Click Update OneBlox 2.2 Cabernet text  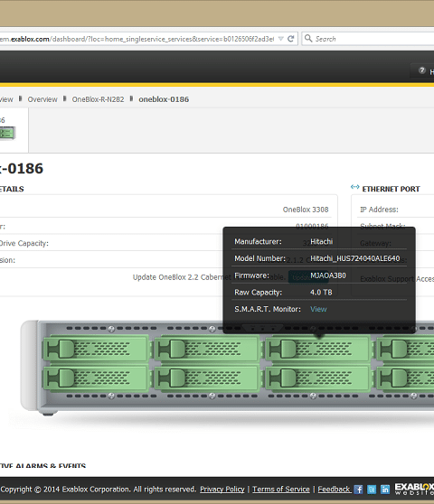point(182,277)
